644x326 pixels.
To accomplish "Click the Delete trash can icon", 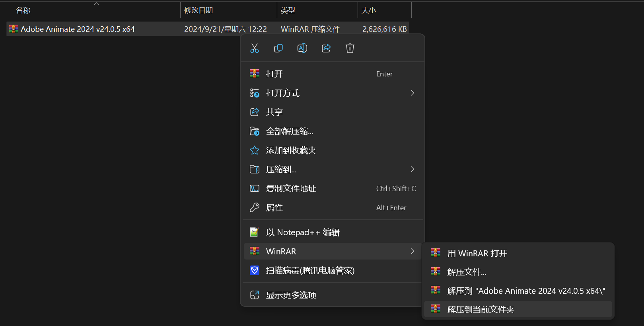I will (350, 48).
